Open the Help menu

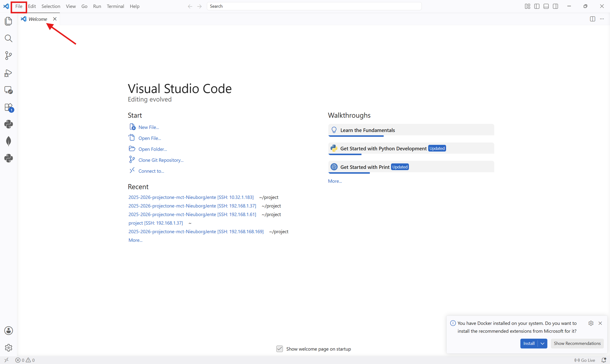click(134, 6)
